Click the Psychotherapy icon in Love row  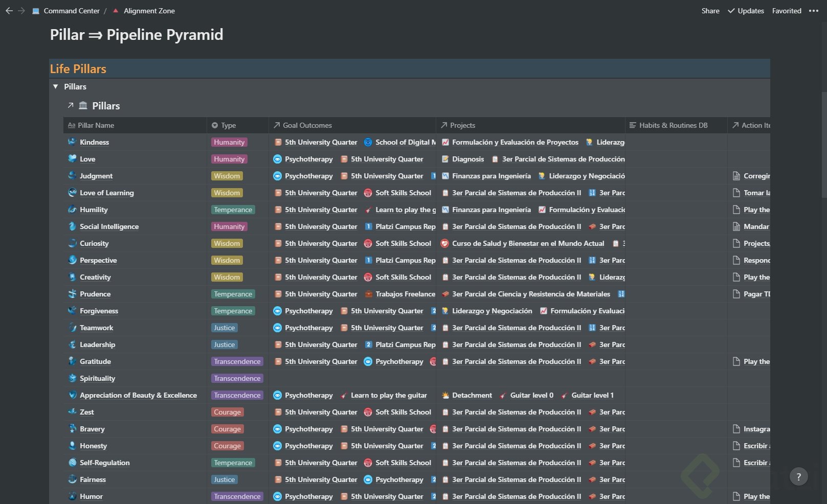click(x=277, y=159)
